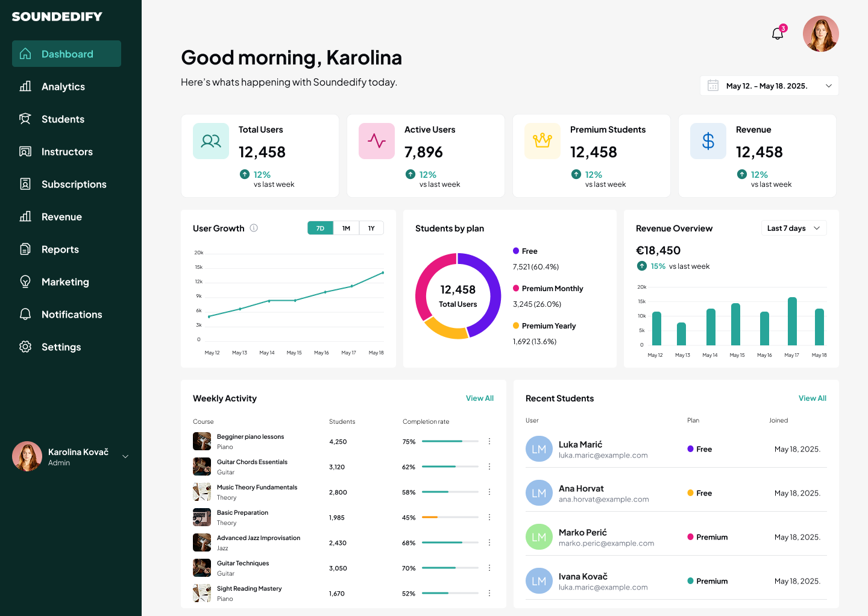This screenshot has width=868, height=616.
Task: Click the Advanced Jazz Improvisation 68% progress bar
Action: (x=450, y=542)
